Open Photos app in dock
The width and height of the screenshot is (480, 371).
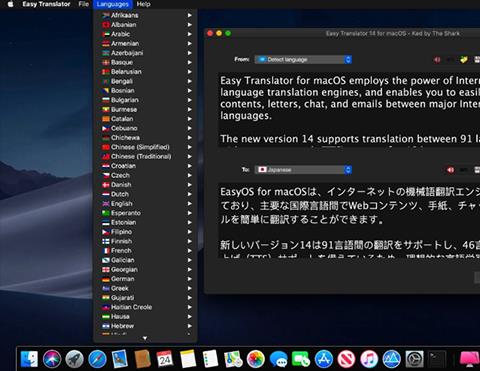point(256,359)
